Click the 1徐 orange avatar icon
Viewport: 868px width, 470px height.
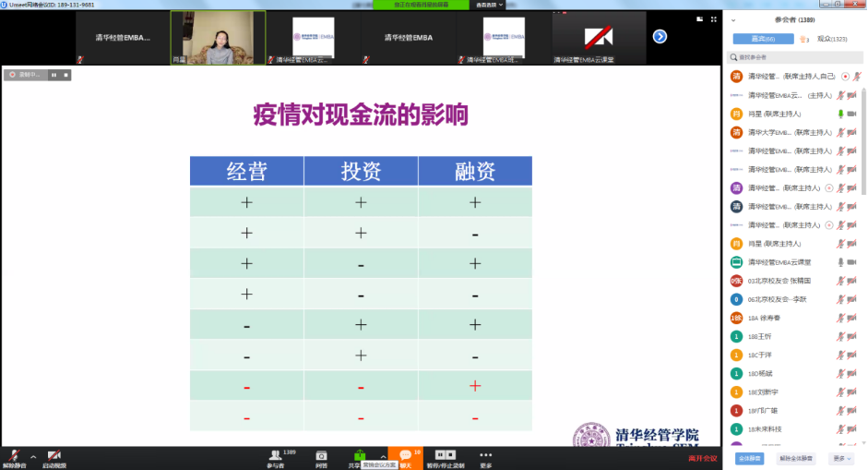(x=736, y=319)
